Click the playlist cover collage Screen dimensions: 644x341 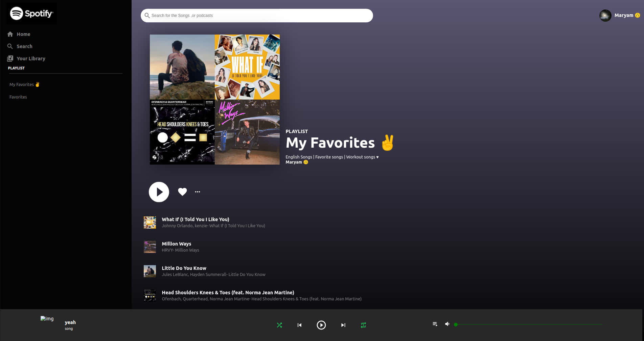(215, 100)
